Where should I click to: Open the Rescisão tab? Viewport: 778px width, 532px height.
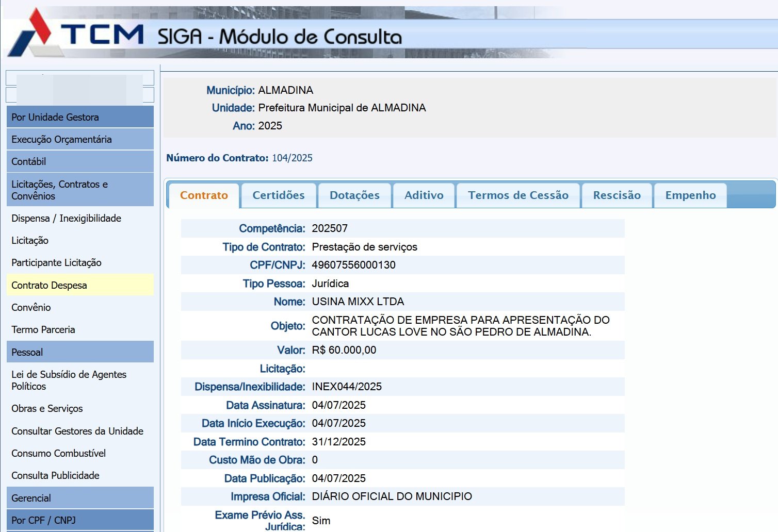[x=617, y=195]
